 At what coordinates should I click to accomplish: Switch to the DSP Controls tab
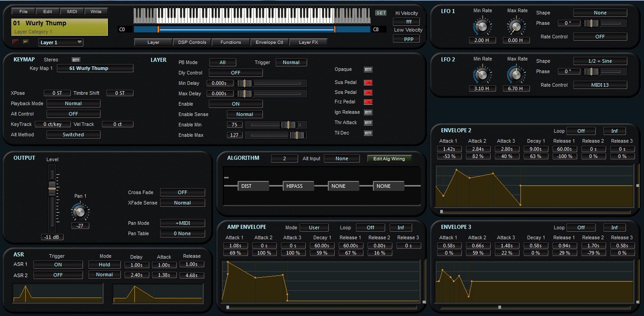pos(192,42)
